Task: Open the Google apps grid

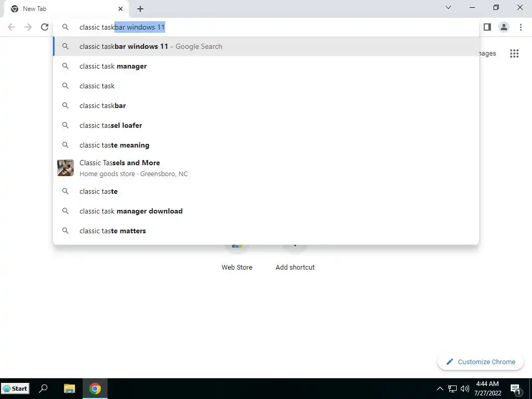Action: tap(514, 54)
